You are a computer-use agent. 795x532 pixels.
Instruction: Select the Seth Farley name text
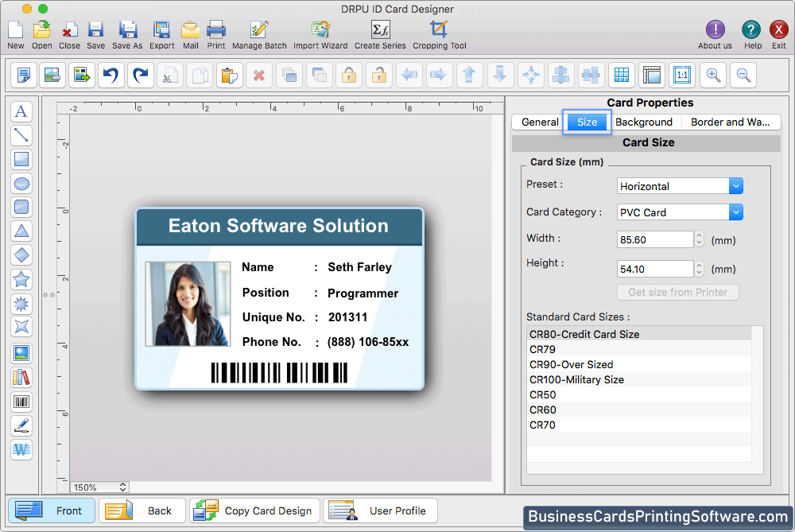[x=359, y=267]
